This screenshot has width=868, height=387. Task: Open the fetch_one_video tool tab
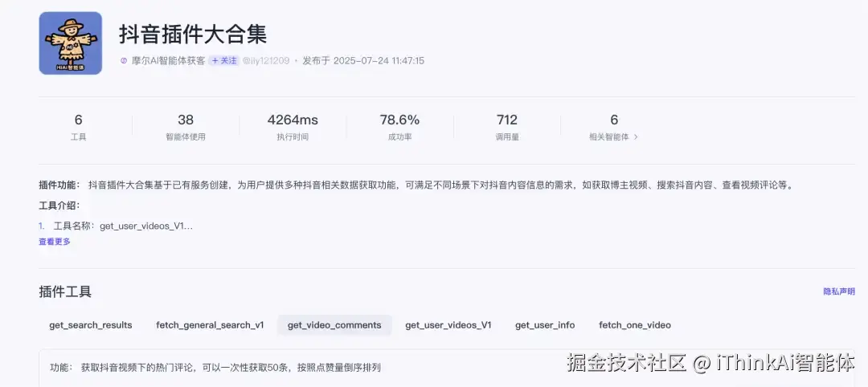[x=635, y=325]
